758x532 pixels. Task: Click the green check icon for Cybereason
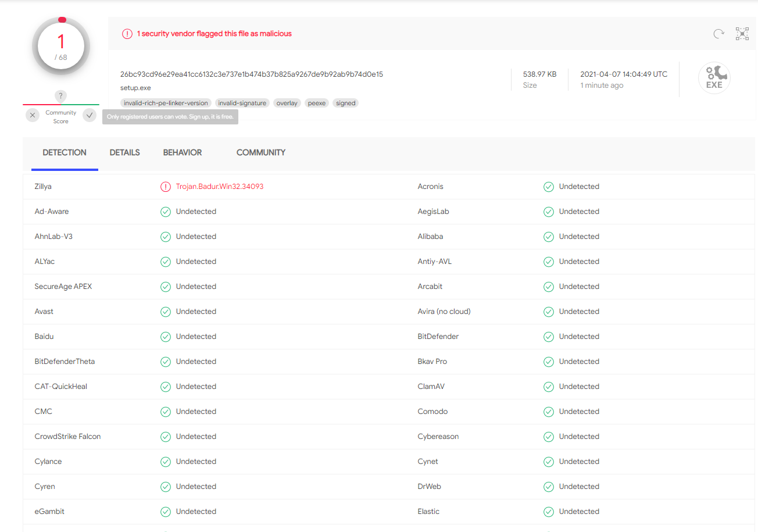point(549,437)
